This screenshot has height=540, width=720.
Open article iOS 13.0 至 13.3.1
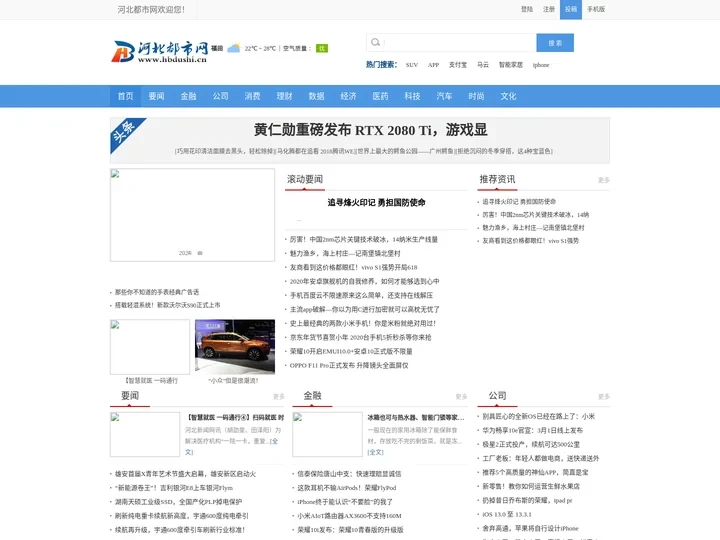pyautogui.click(x=508, y=514)
